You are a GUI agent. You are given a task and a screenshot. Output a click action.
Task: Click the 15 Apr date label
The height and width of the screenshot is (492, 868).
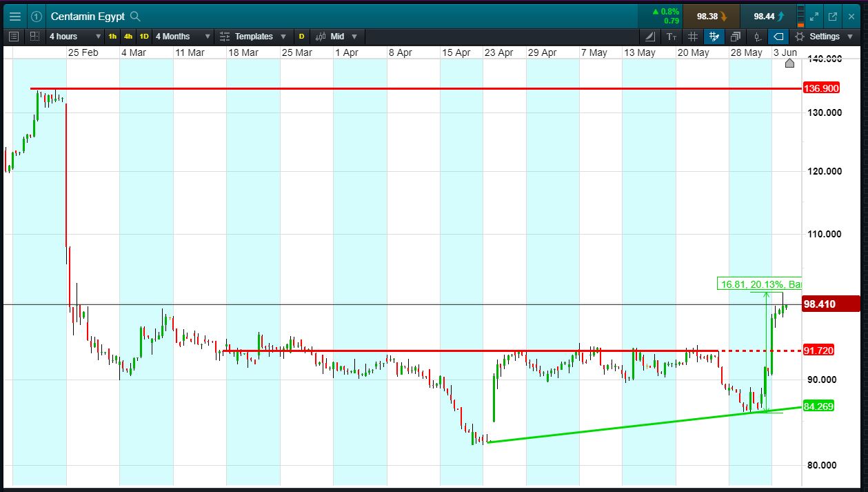456,52
